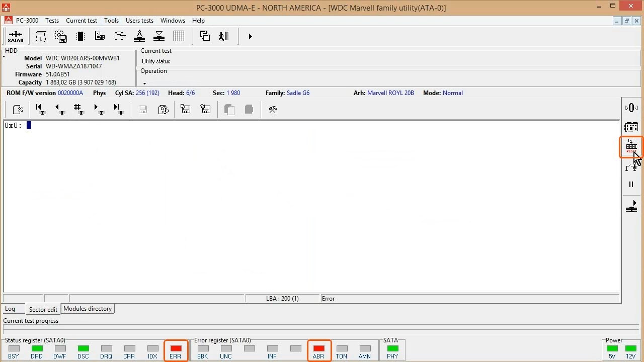Click the SATA0 port selector icon

click(15, 37)
